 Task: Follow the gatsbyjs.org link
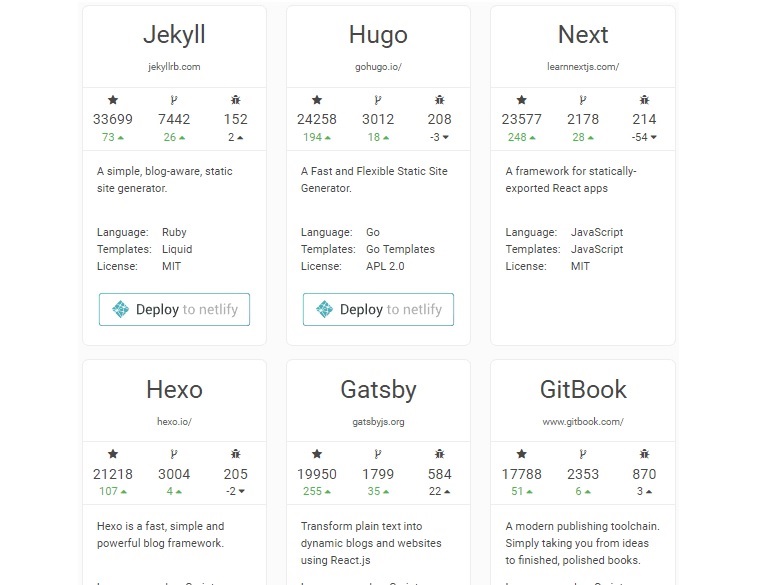pos(378,422)
